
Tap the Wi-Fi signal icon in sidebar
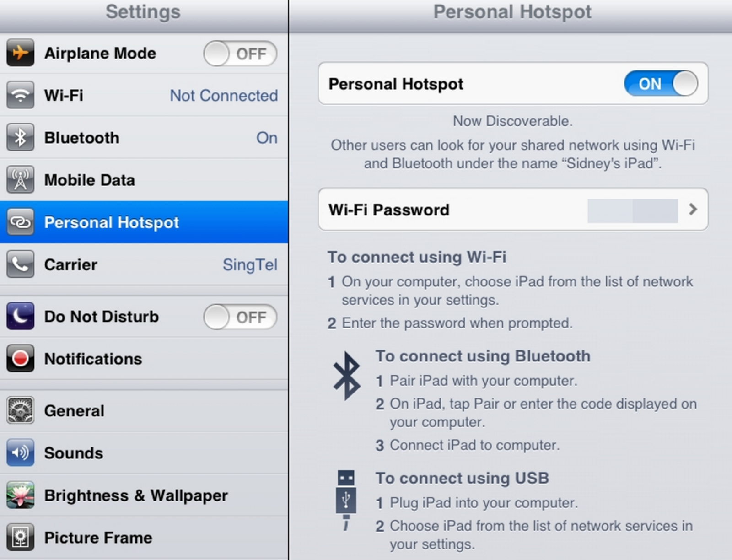click(x=20, y=95)
